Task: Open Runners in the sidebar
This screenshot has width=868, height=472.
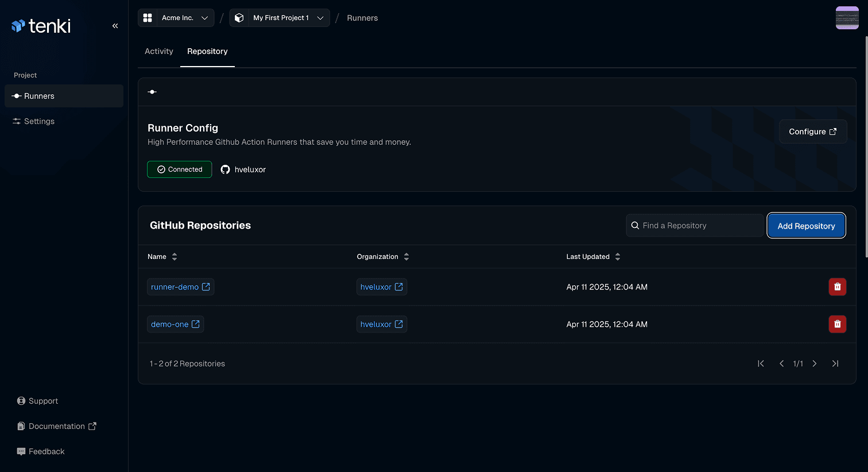Action: [x=64, y=96]
